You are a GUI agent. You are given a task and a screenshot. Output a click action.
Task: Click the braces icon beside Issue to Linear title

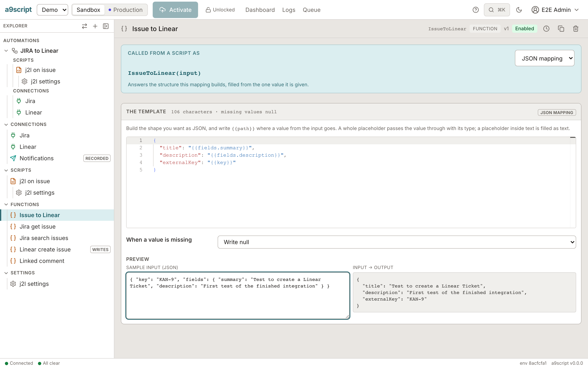point(124,29)
